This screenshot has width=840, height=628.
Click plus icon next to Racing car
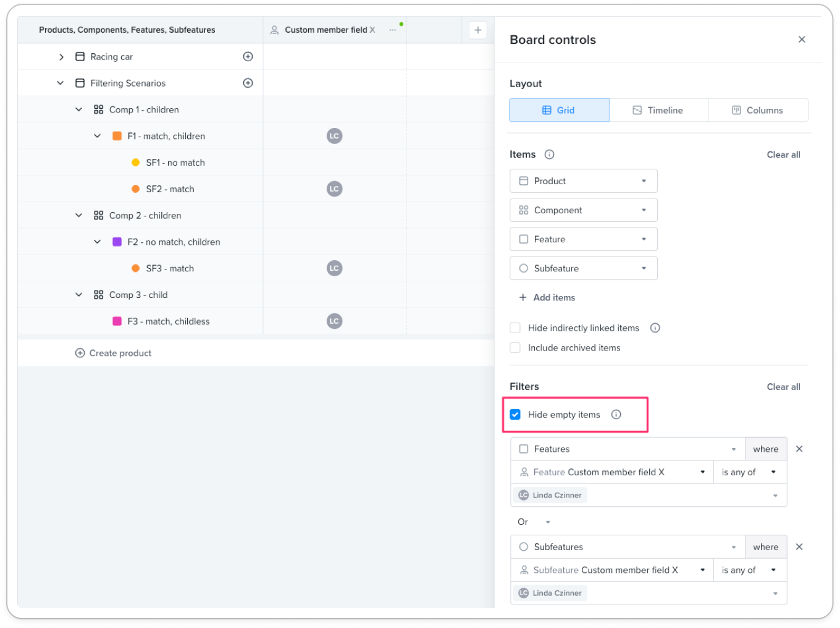[248, 56]
